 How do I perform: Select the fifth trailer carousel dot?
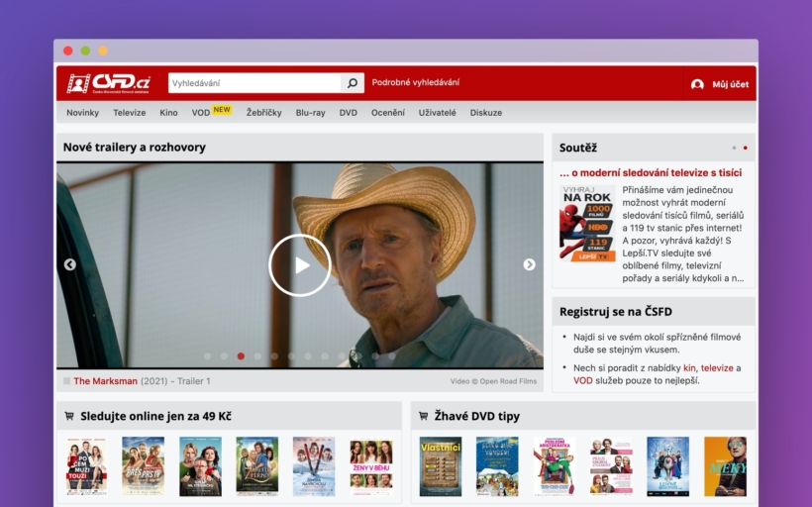tap(274, 356)
